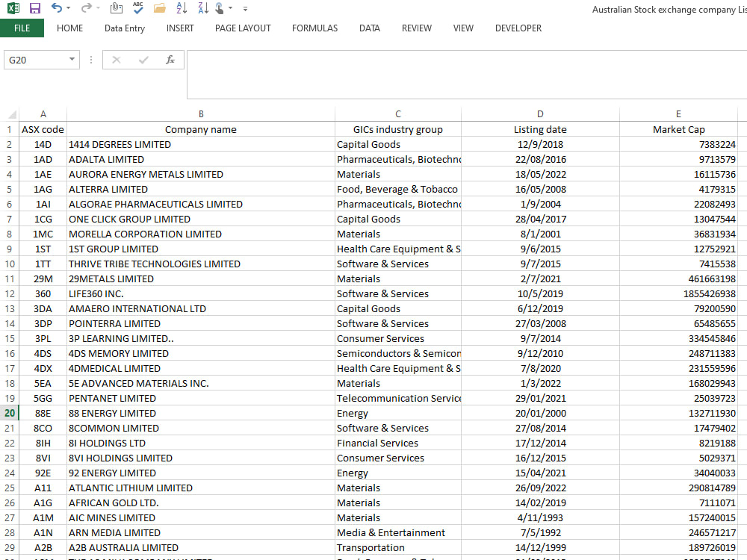Switch to the HOME ribbon tab
The image size is (747, 560).
pyautogui.click(x=69, y=28)
